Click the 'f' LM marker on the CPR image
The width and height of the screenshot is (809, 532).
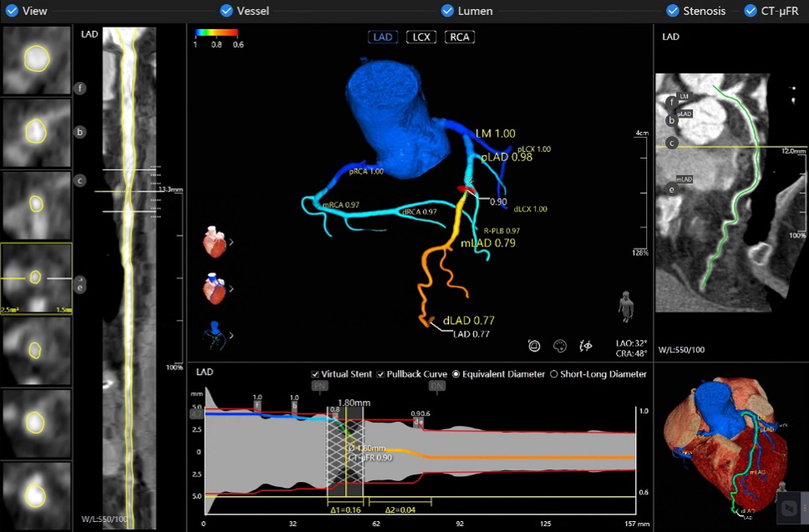[x=671, y=102]
